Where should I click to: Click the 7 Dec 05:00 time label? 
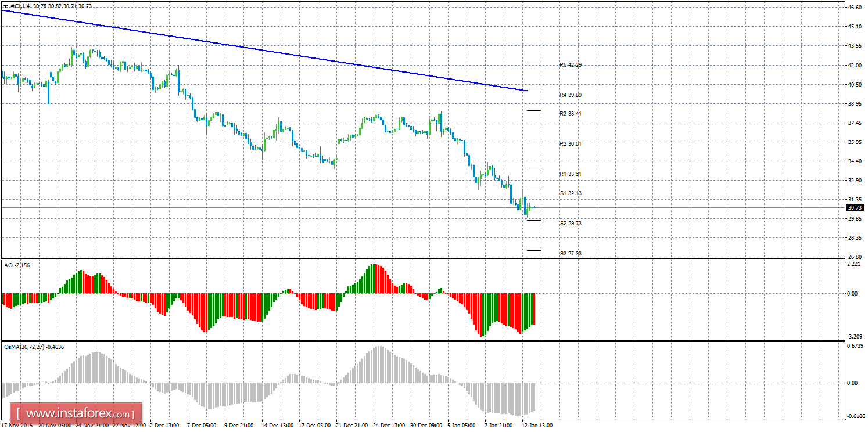pyautogui.click(x=201, y=426)
